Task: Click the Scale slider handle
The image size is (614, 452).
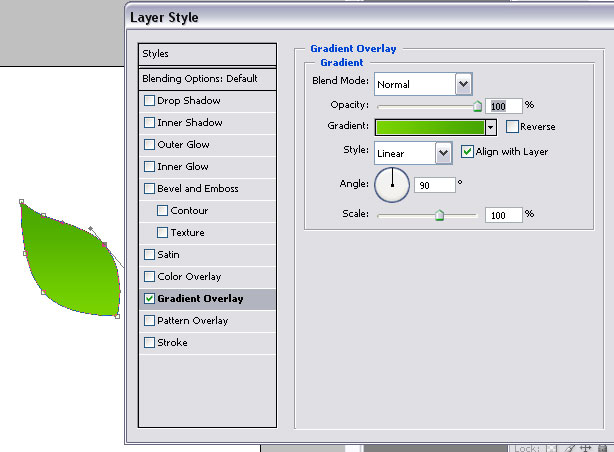Action: [x=439, y=215]
